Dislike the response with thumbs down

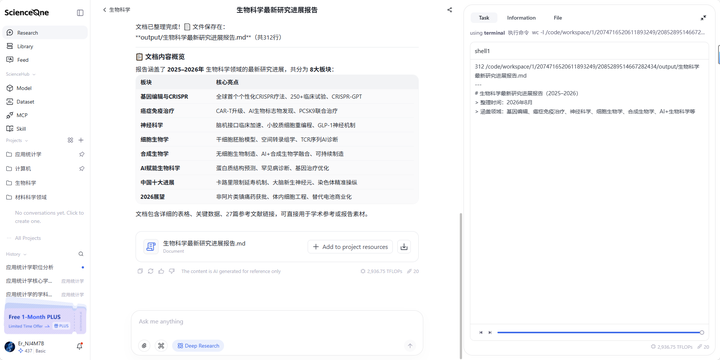tap(172, 271)
